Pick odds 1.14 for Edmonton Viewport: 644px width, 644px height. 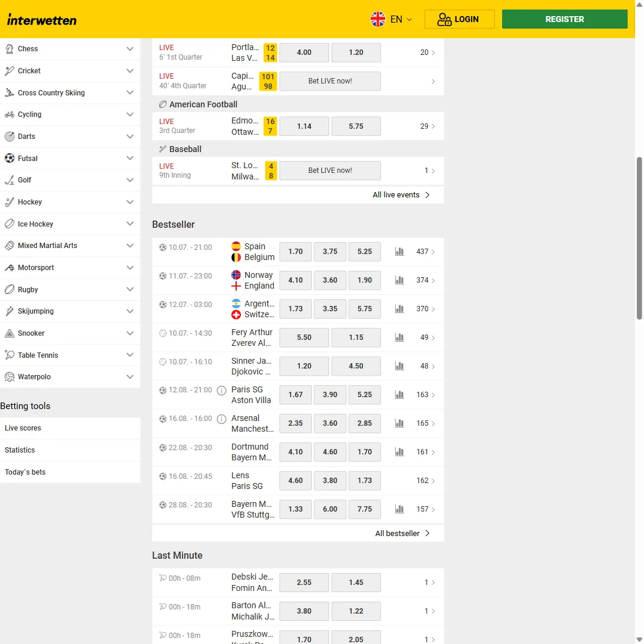click(304, 126)
